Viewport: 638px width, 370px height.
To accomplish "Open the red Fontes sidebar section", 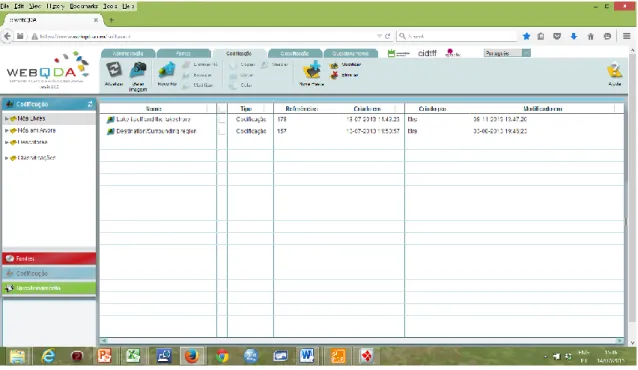I will 49,259.
